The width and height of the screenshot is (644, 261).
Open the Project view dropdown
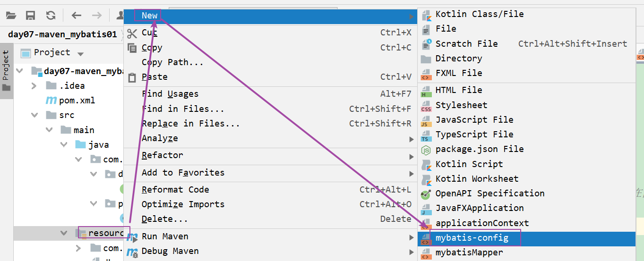(x=80, y=53)
